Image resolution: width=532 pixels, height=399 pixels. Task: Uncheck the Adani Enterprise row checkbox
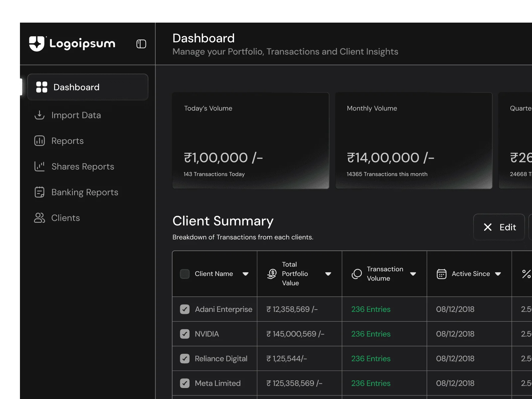(x=185, y=309)
